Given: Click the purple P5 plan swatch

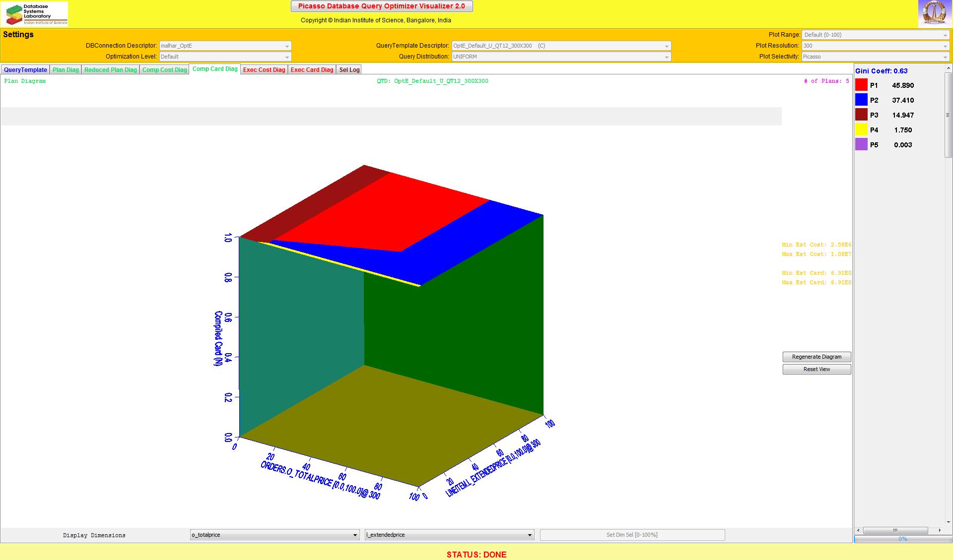Looking at the screenshot, I should (x=861, y=145).
